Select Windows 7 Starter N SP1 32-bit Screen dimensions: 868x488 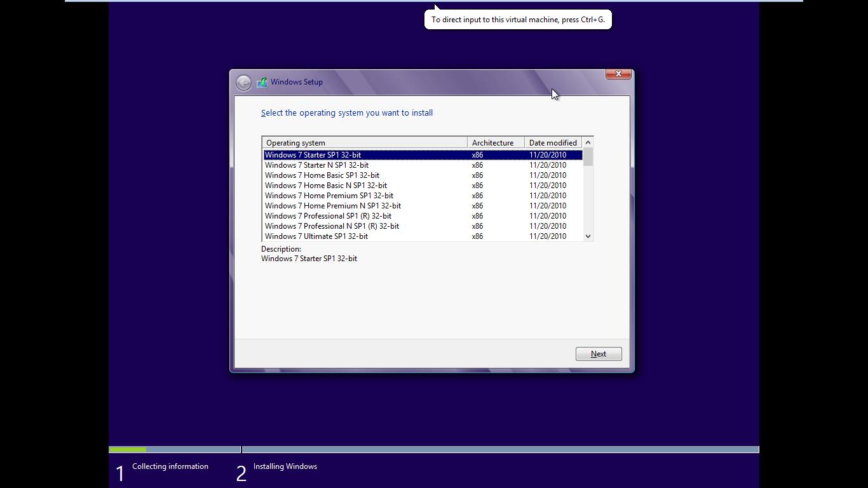coord(423,165)
